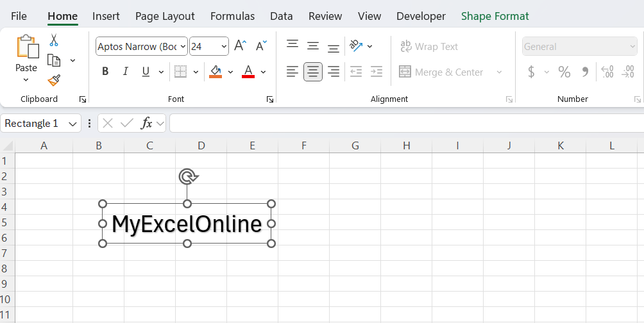Switch to the Data tab
The width and height of the screenshot is (644, 323).
click(282, 16)
